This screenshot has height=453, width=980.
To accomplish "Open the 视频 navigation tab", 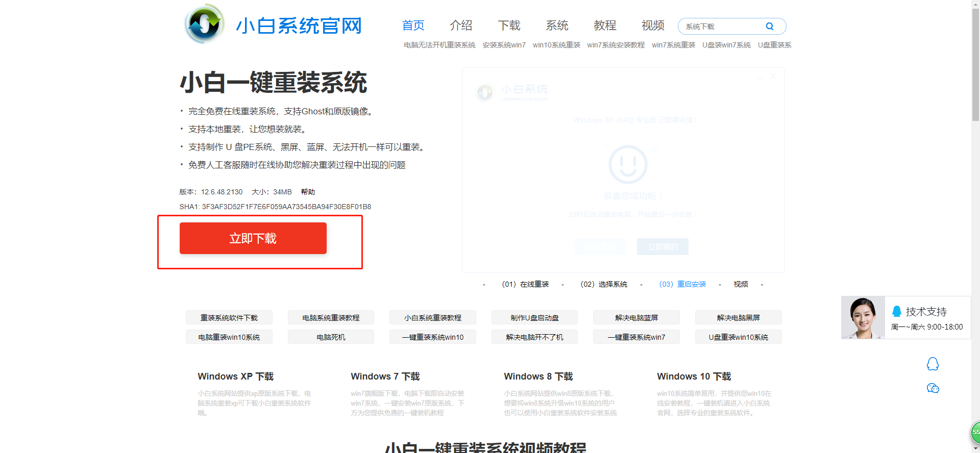I will (653, 26).
